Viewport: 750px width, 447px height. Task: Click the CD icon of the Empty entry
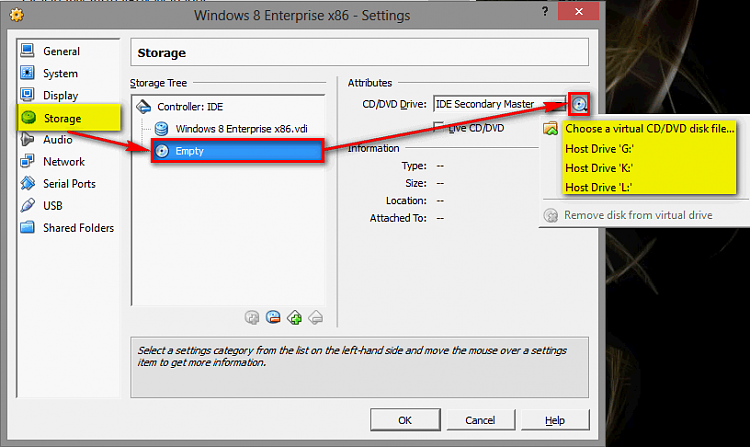click(x=163, y=151)
